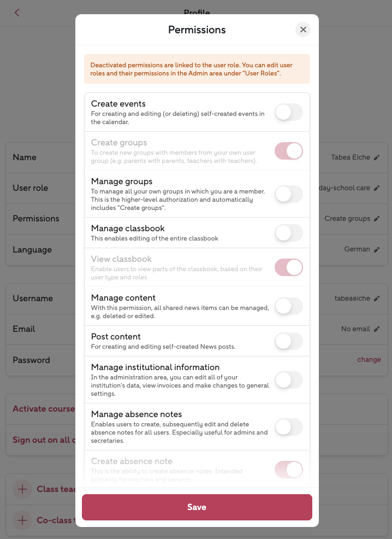Click the plus icon for Class teacher
This screenshot has height=539, width=392.
[22, 489]
